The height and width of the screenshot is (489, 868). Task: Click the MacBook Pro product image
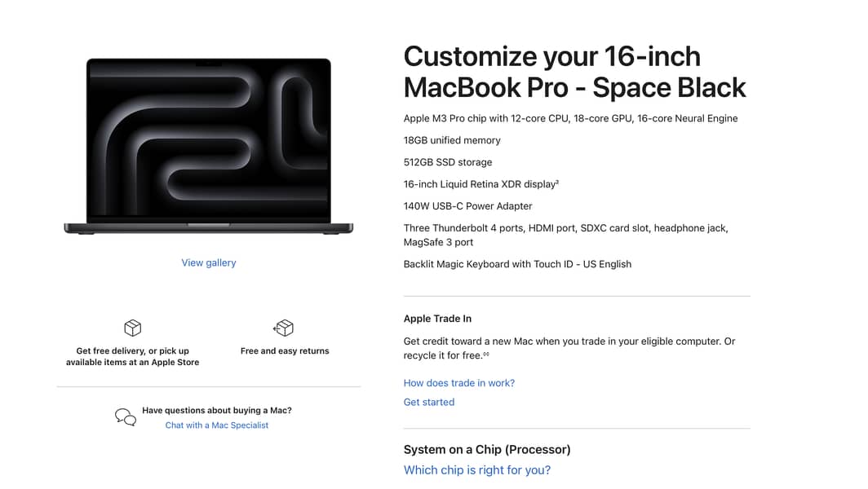point(209,147)
